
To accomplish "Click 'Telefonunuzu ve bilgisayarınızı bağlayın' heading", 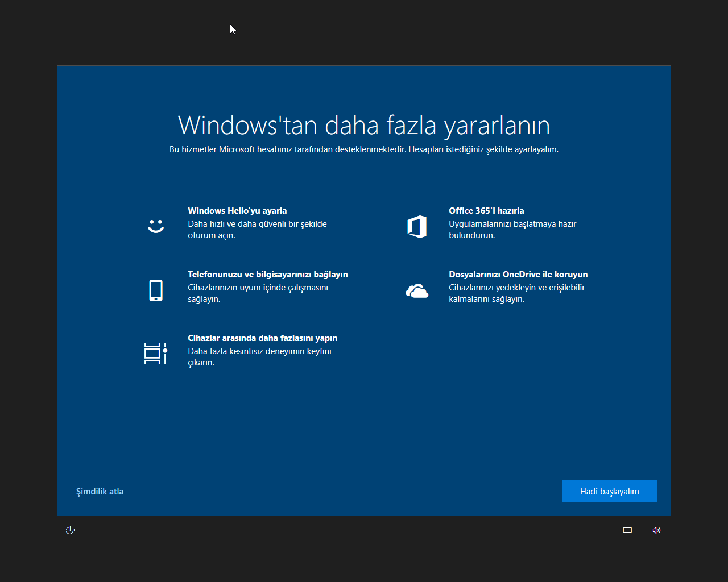I will coord(268,275).
